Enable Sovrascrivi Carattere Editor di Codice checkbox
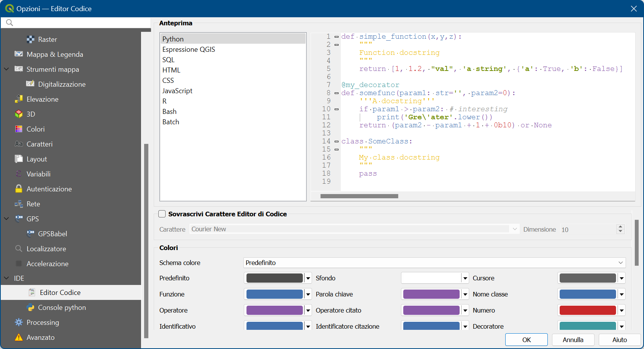 coord(162,214)
